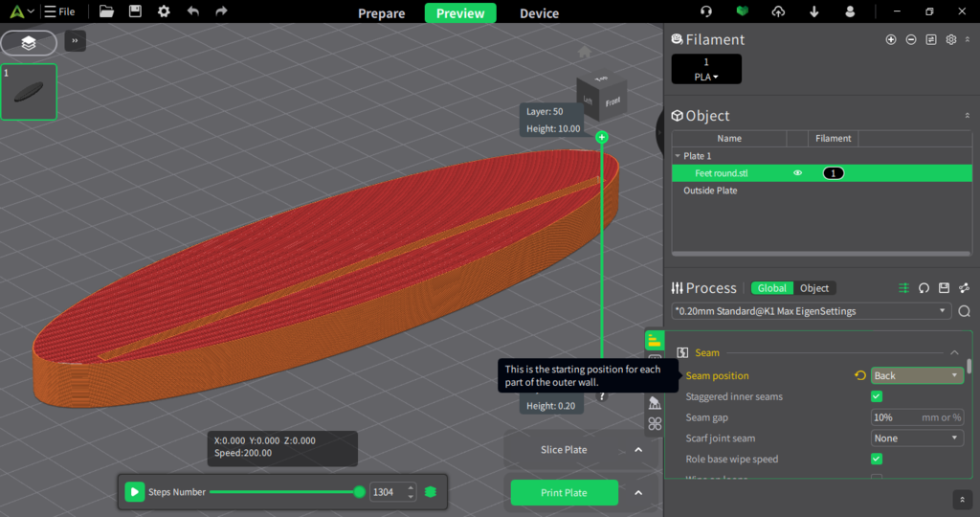Toggle visibility of Feet round.stl
Screen dimensions: 980x517
point(797,173)
